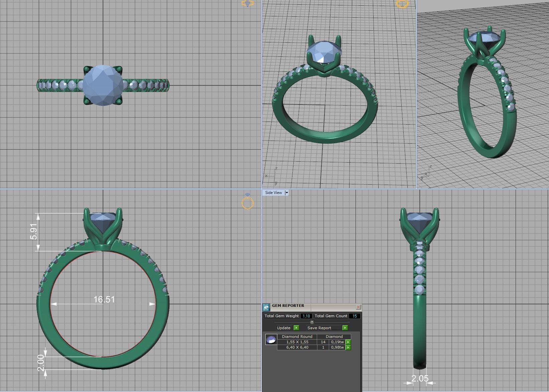Click the GEM REPORTER title text
Viewport: 549px width, 392px height.
(288, 306)
